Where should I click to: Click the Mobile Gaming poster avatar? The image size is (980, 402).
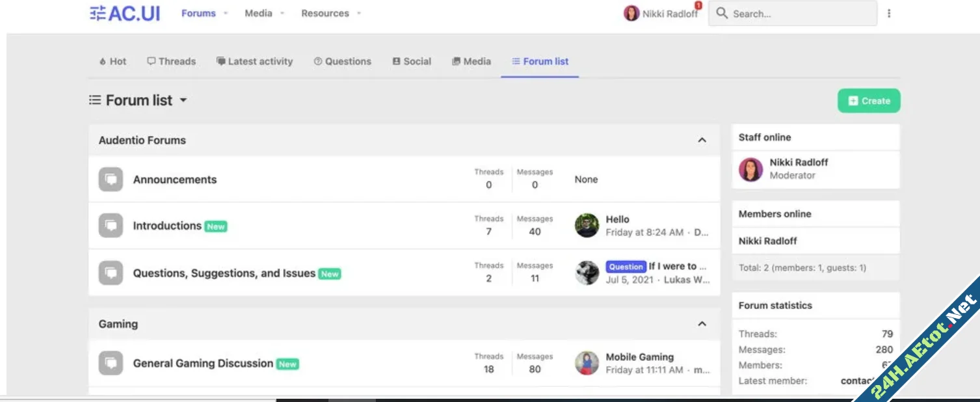click(587, 363)
